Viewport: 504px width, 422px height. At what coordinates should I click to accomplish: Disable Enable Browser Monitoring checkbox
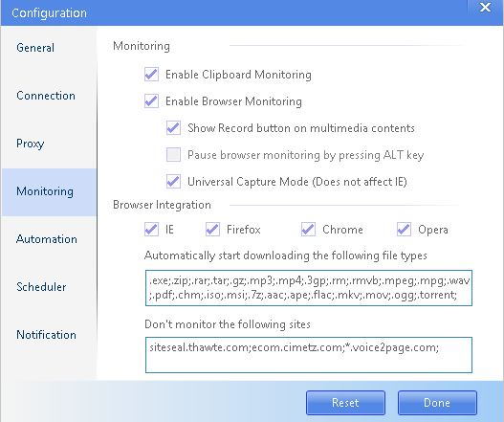[x=151, y=101]
